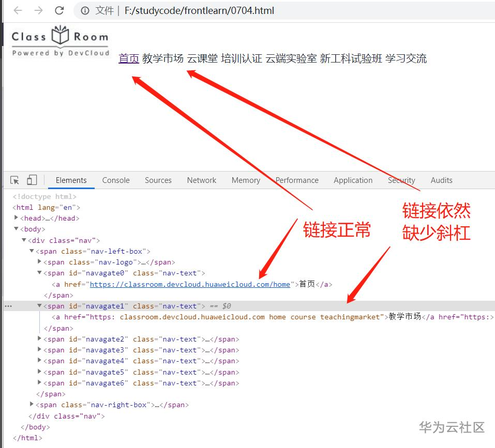
Task: Switch to the Application tab
Action: (x=353, y=180)
